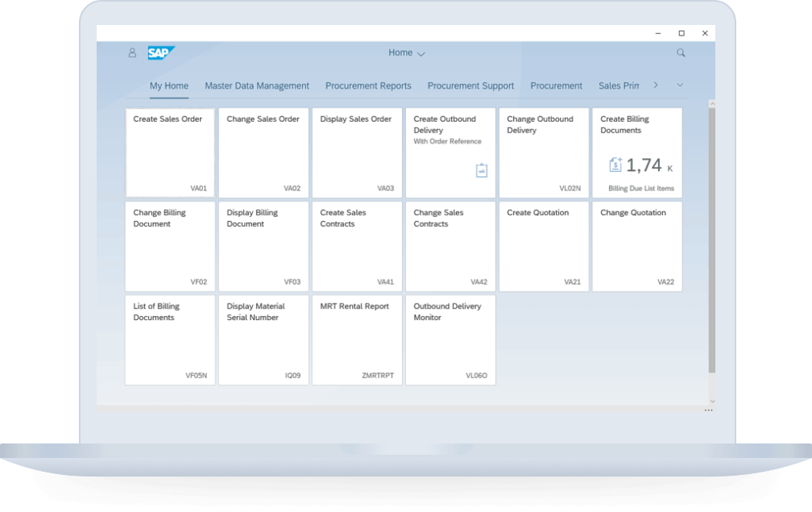Open the Create Sales Order VA01 tile

[x=169, y=152]
